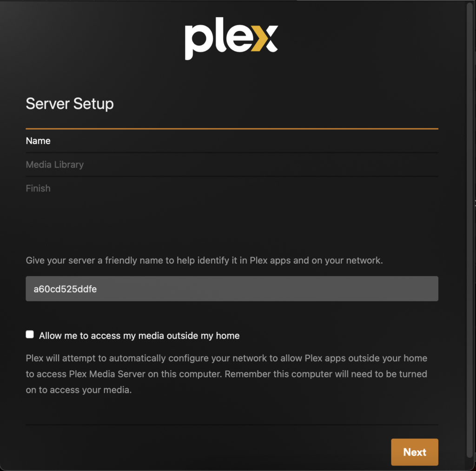Tick the remote access checkbox
The height and width of the screenshot is (471, 476).
[30, 334]
